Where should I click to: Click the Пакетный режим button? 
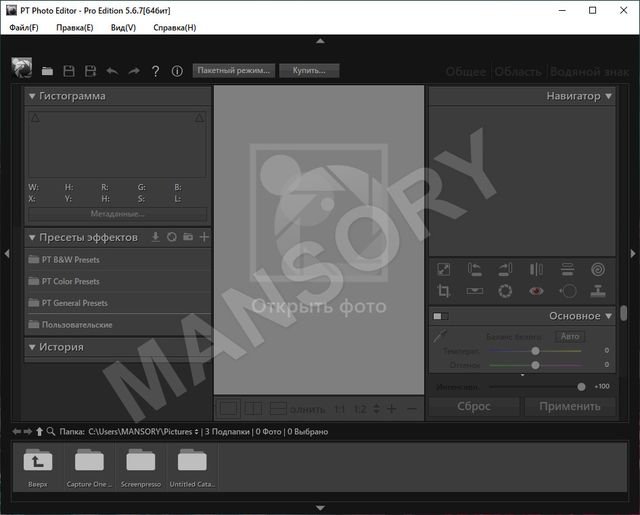point(232,71)
